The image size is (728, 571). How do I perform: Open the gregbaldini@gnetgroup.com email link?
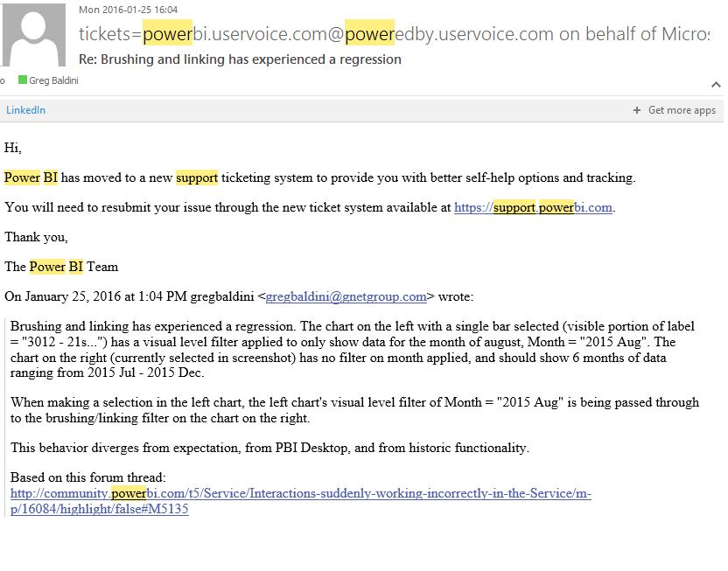click(346, 296)
